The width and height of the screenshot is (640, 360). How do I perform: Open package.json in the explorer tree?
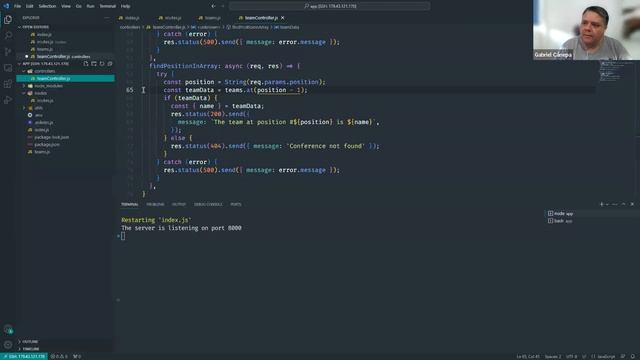(47, 144)
